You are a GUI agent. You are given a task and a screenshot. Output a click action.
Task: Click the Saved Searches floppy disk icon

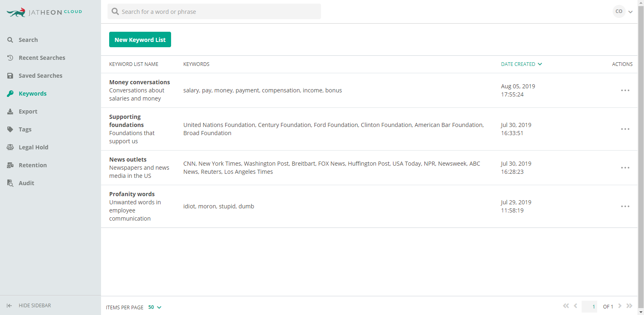click(10, 76)
